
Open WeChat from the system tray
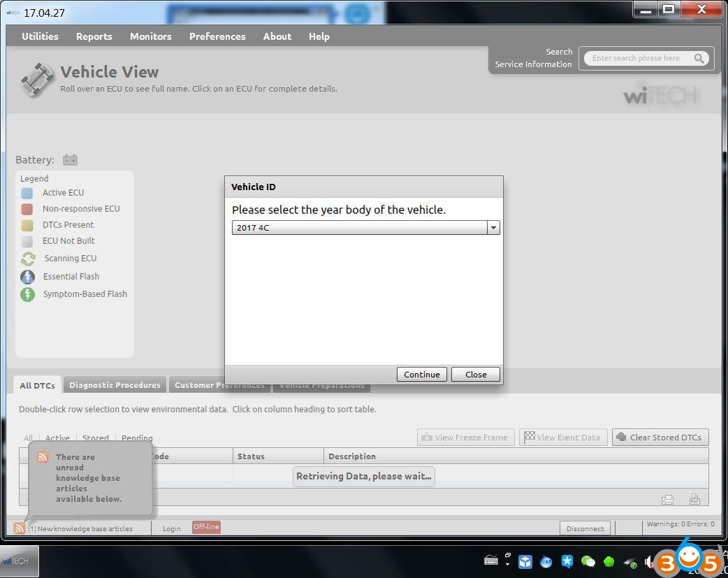[588, 561]
